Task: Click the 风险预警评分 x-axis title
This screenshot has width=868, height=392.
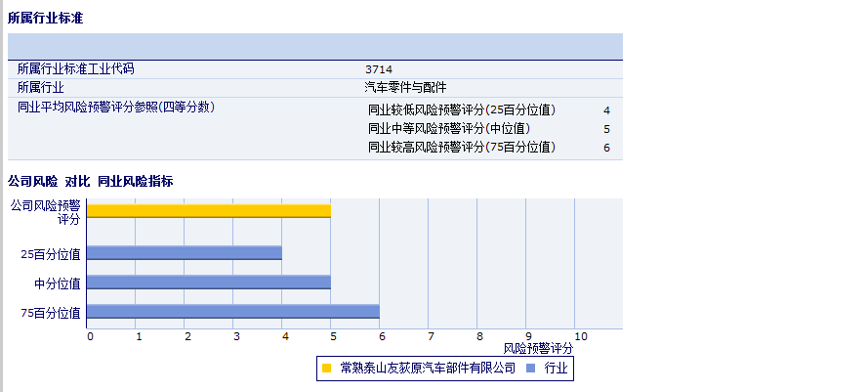Action: click(x=538, y=348)
